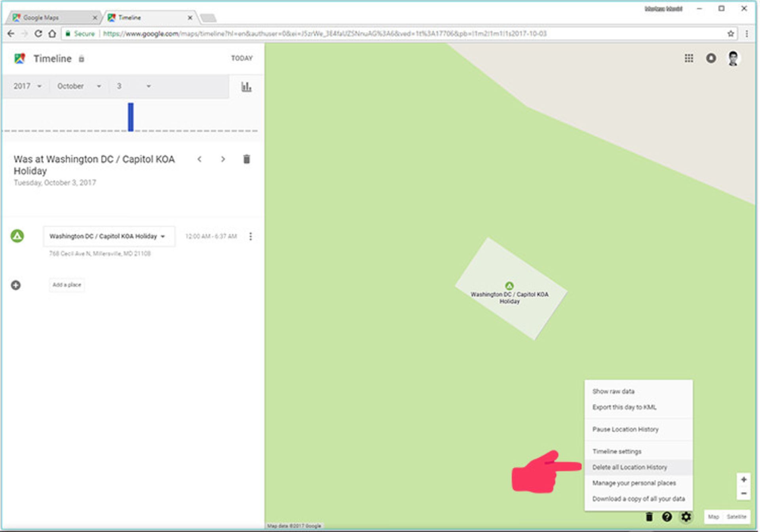Zoom in the map
Screen dimensions: 760x532
click(x=744, y=479)
